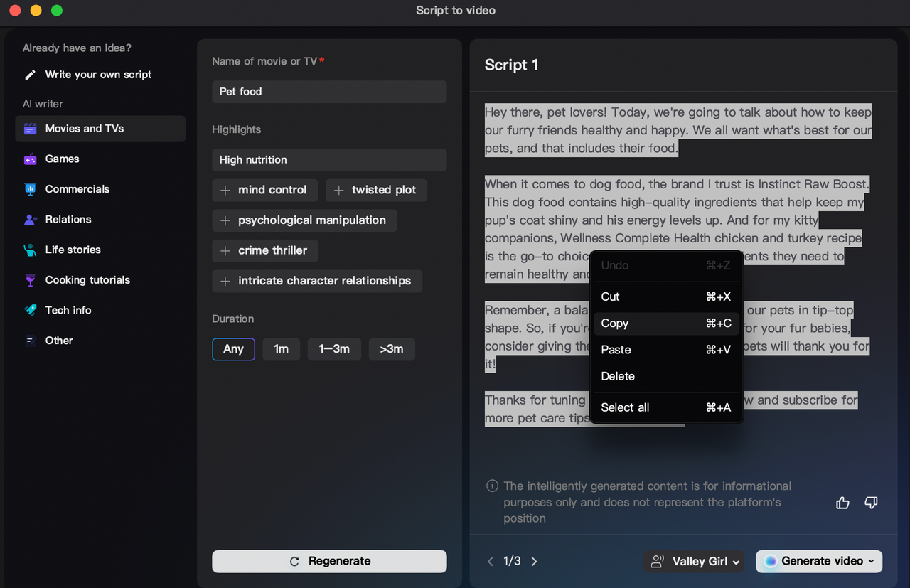Click the info icon near the disclaimer text
The image size is (910, 588).
point(491,486)
